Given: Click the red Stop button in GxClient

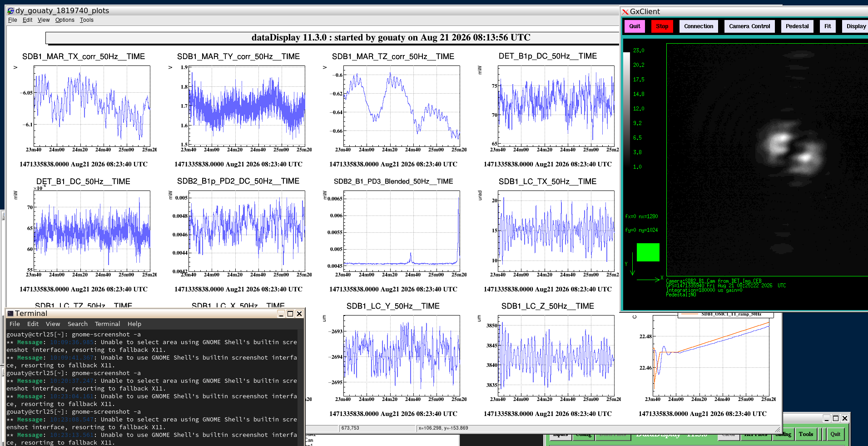Looking at the screenshot, I should pyautogui.click(x=662, y=26).
